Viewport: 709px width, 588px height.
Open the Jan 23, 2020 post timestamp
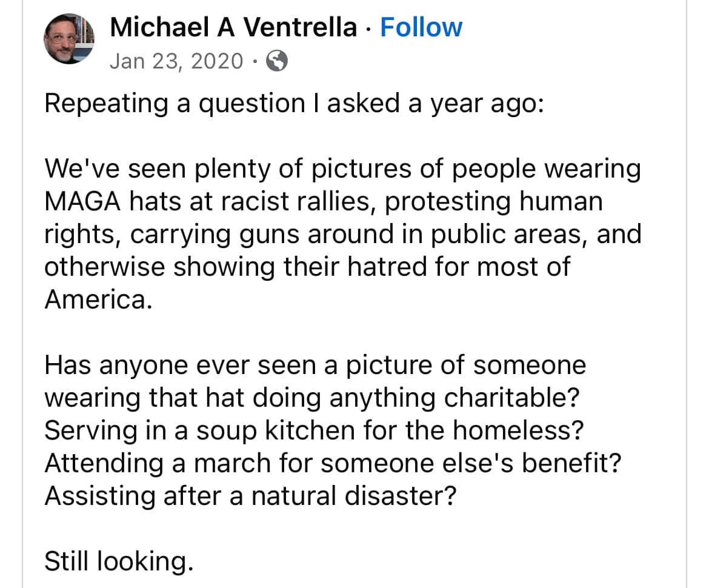pos(176,61)
